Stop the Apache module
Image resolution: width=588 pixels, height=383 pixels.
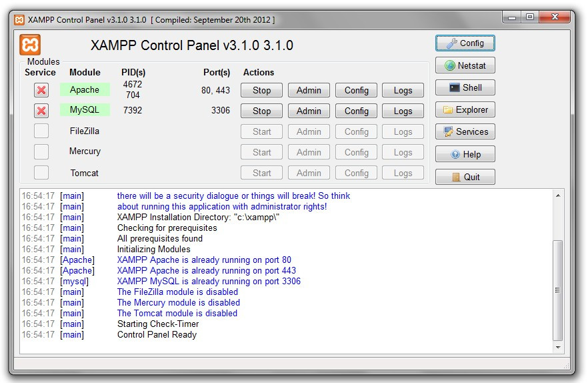(261, 90)
